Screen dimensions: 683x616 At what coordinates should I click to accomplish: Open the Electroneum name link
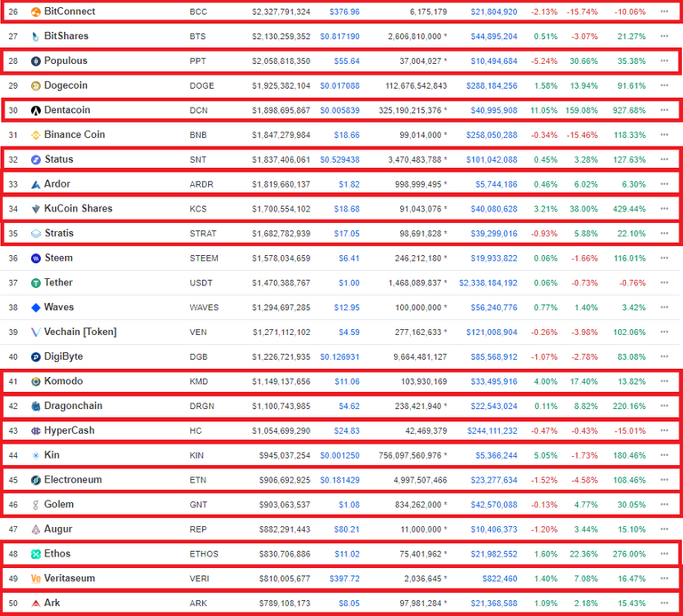click(x=73, y=480)
